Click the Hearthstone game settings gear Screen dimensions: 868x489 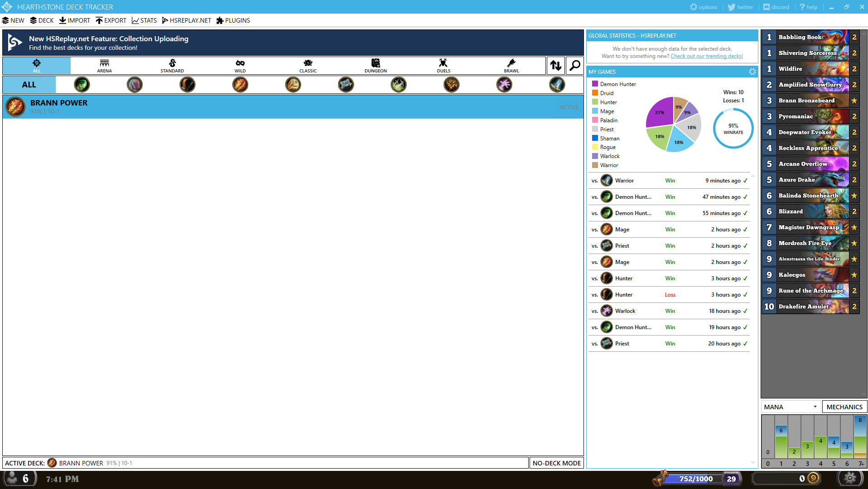tap(850, 478)
